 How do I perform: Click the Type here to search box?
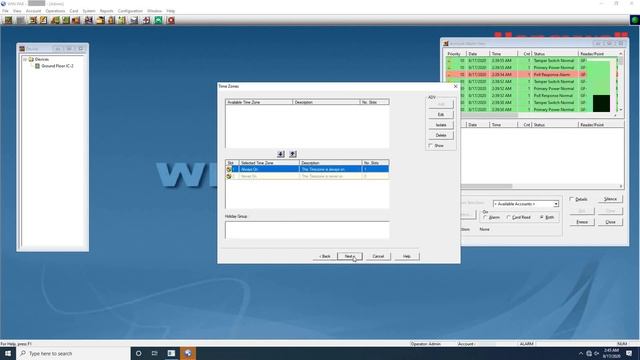pyautogui.click(x=73, y=353)
